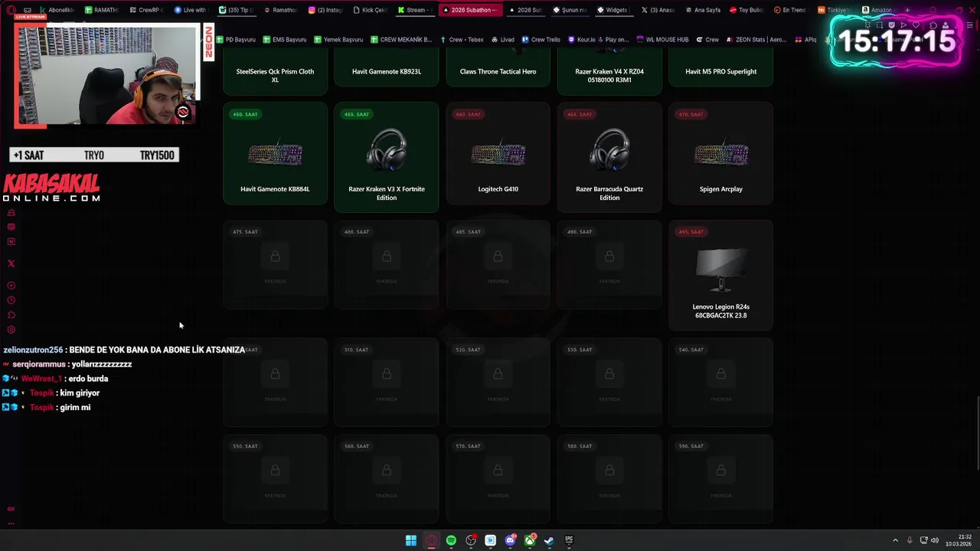Open the PD Başvuru bookmark
This screenshot has height=551, width=980.
click(x=236, y=39)
